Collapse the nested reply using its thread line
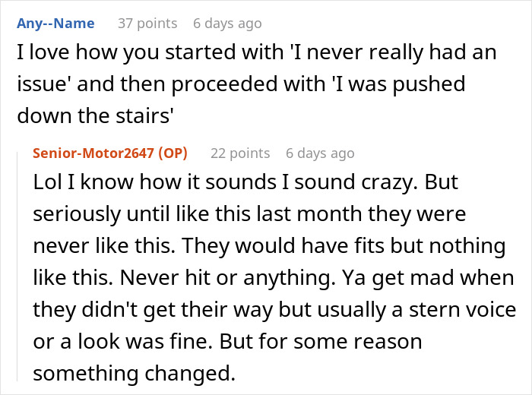Image resolution: width=532 pixels, height=395 pixels. pos(19,266)
